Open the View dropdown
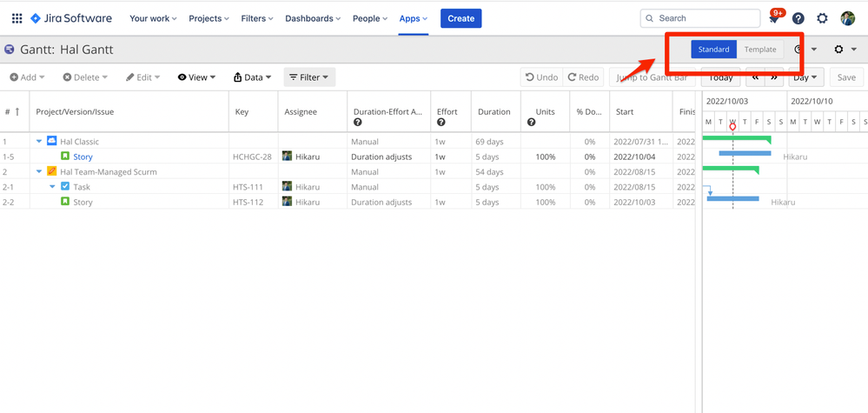This screenshot has height=413, width=868. coord(196,77)
